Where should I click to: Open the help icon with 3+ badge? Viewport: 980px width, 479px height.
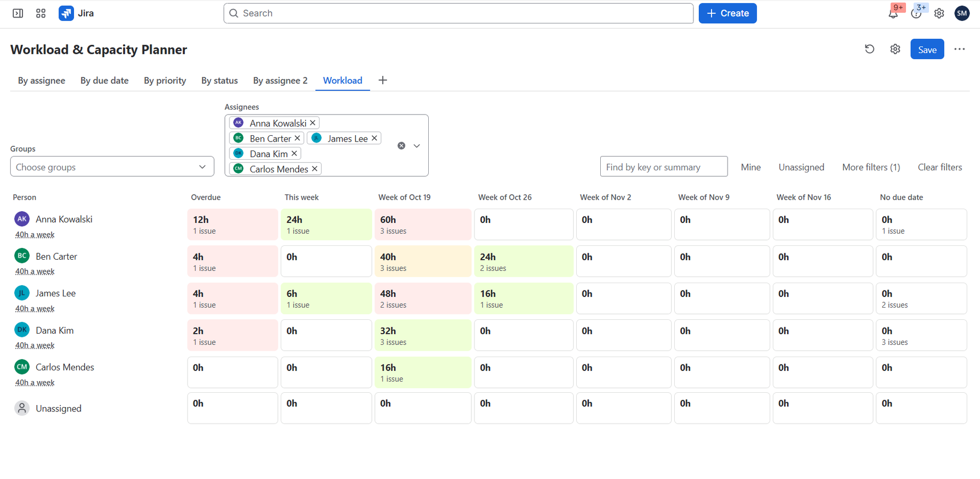(x=916, y=13)
